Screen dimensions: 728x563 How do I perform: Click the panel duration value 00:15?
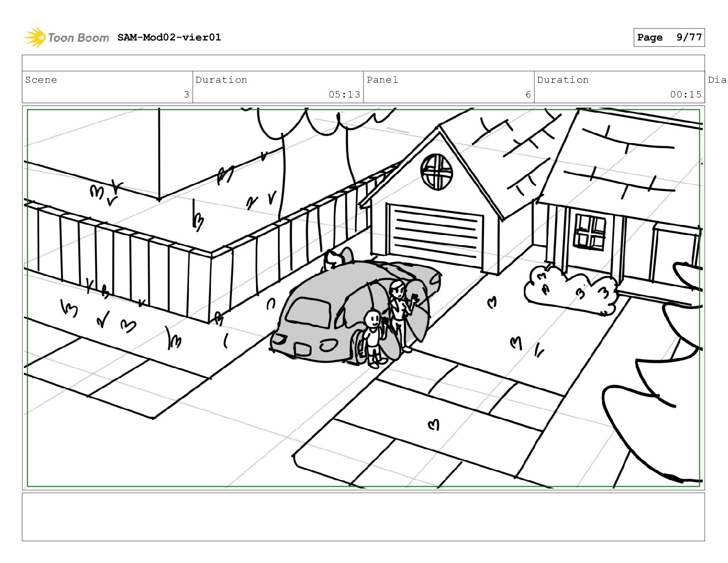(x=686, y=94)
